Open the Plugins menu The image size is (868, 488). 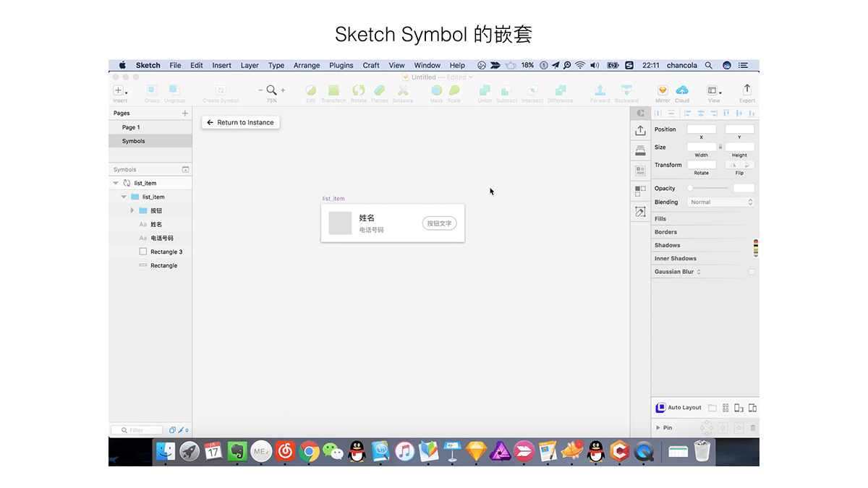coord(341,65)
